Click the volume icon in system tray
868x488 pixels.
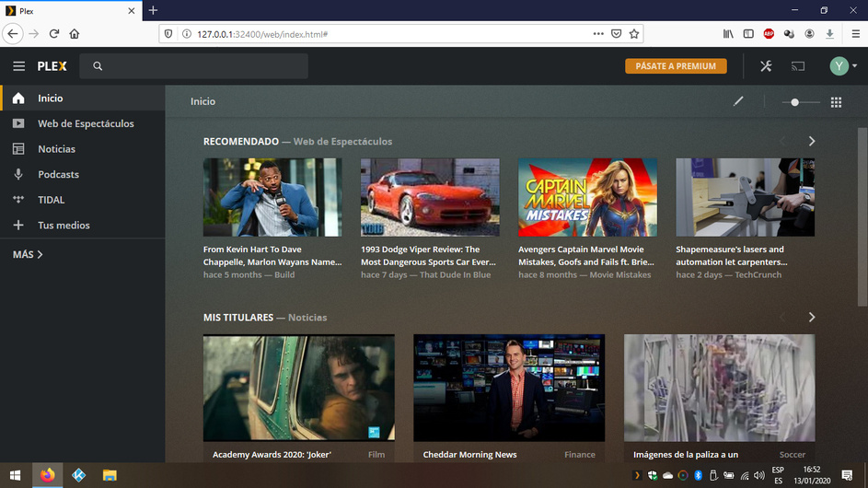[759, 475]
